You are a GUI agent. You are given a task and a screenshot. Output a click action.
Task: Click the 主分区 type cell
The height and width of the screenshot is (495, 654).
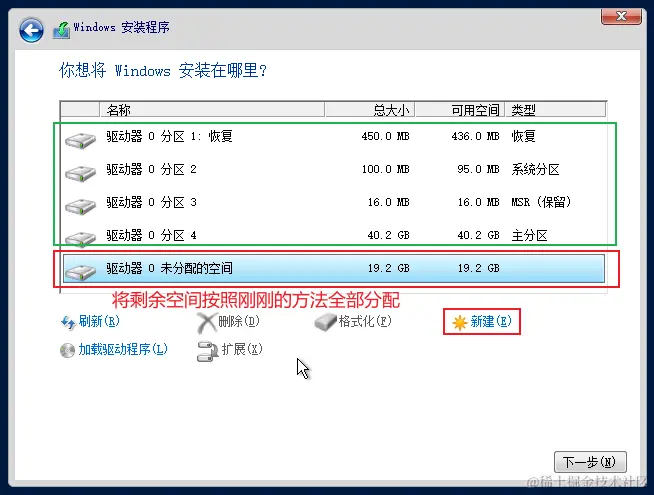529,235
